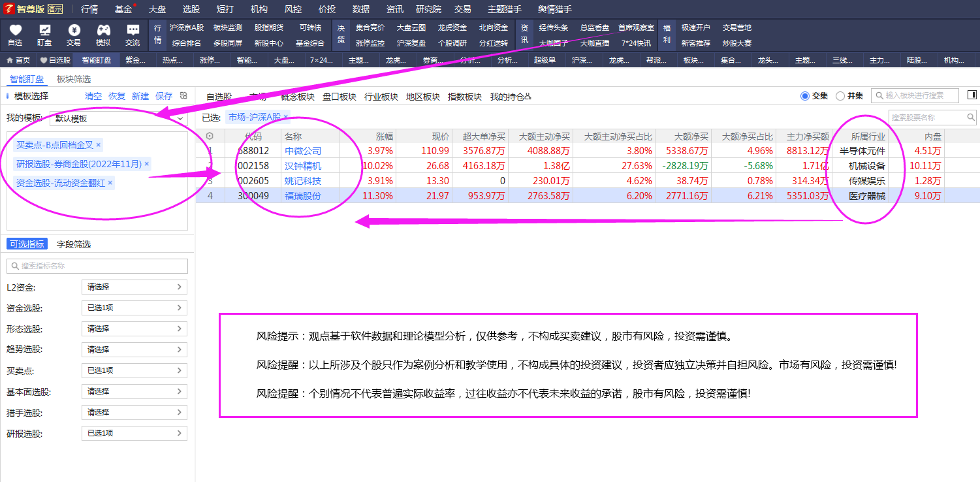
Task: Select the 我的持仓 category tab
Action: (x=511, y=97)
